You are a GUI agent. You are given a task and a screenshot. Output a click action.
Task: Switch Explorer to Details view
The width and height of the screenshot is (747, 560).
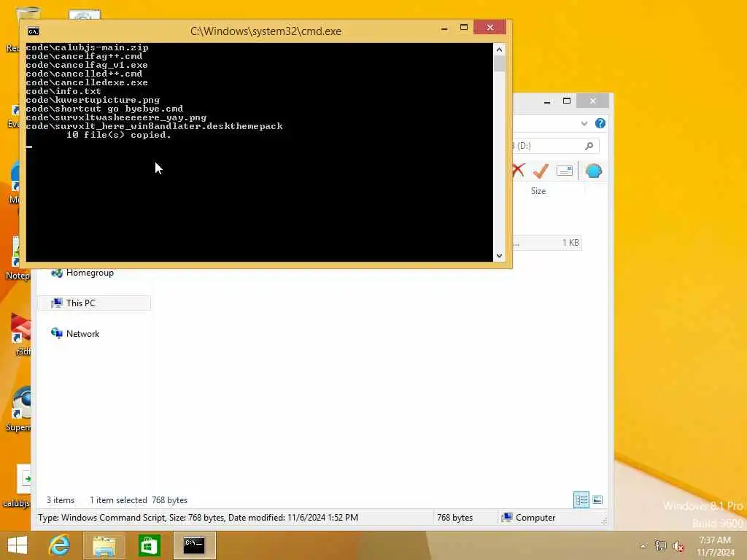pos(581,500)
